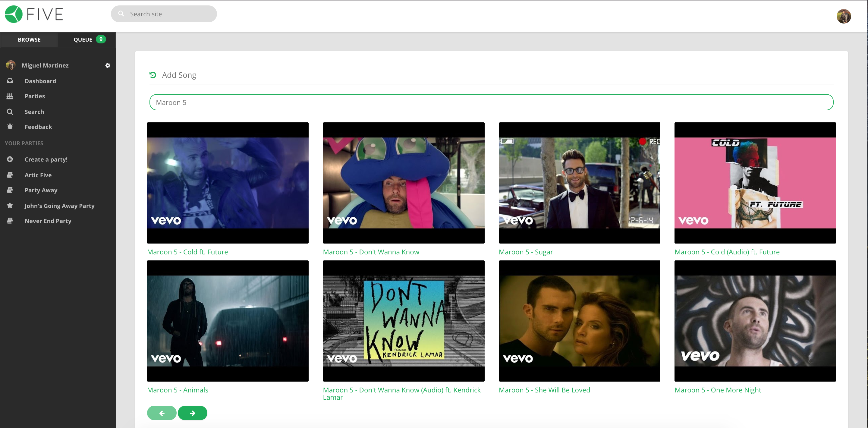868x428 pixels.
Task: Open the Never End Party playlist
Action: [48, 221]
